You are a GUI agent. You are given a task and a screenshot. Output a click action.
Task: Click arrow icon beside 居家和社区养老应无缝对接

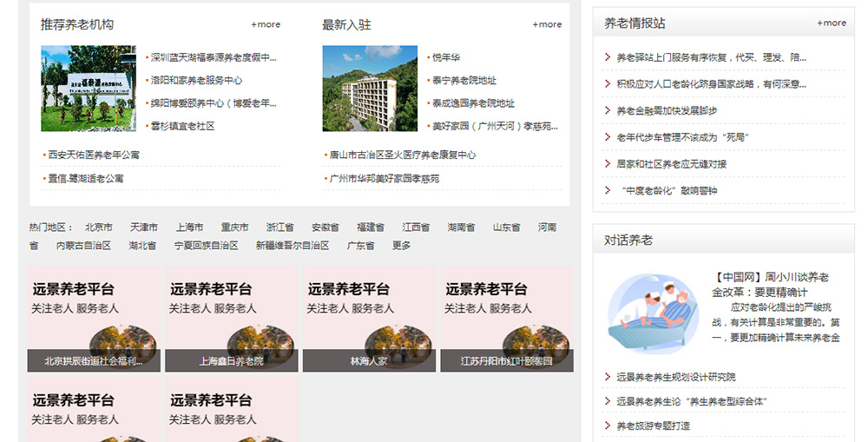tap(608, 163)
